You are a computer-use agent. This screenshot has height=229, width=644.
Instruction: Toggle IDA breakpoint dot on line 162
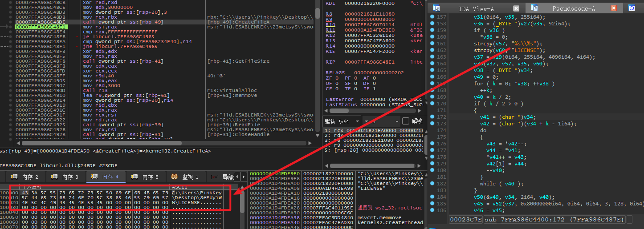432,50
